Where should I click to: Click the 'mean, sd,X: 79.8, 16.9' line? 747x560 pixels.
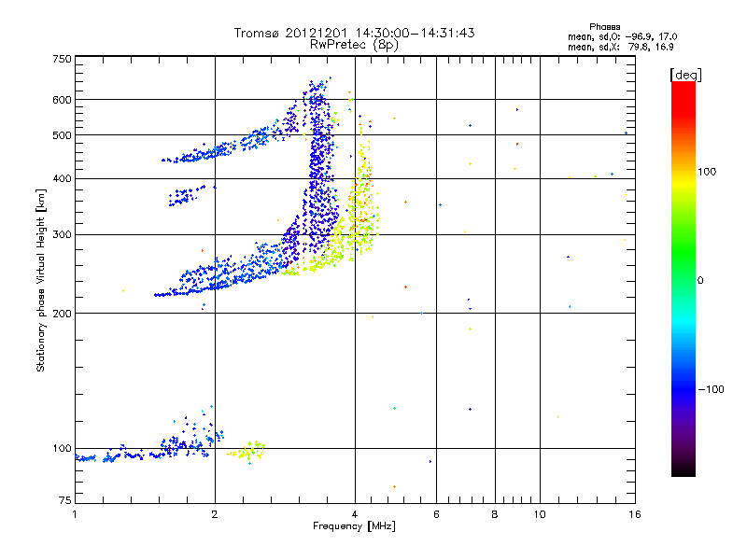pos(620,47)
